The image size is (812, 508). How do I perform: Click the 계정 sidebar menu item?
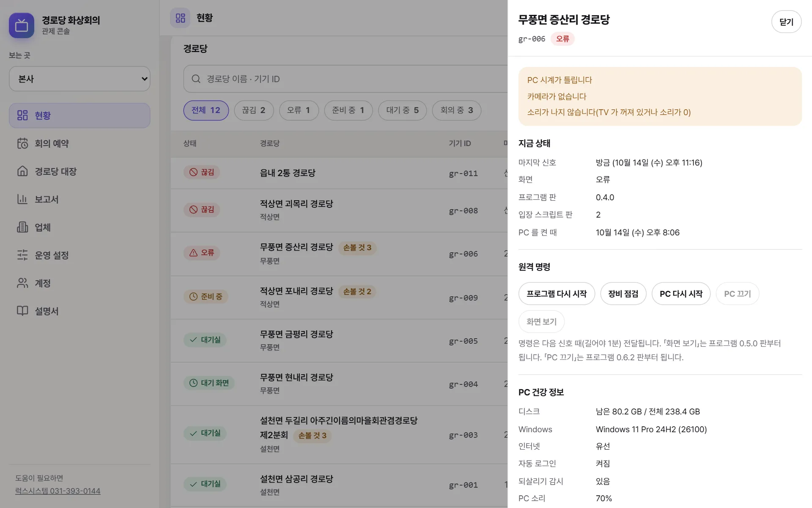80,283
